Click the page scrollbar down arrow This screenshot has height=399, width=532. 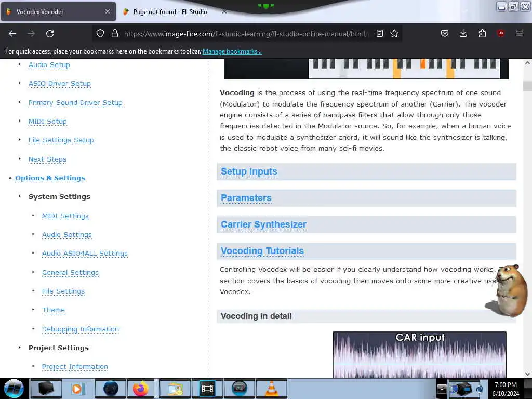tap(527, 374)
